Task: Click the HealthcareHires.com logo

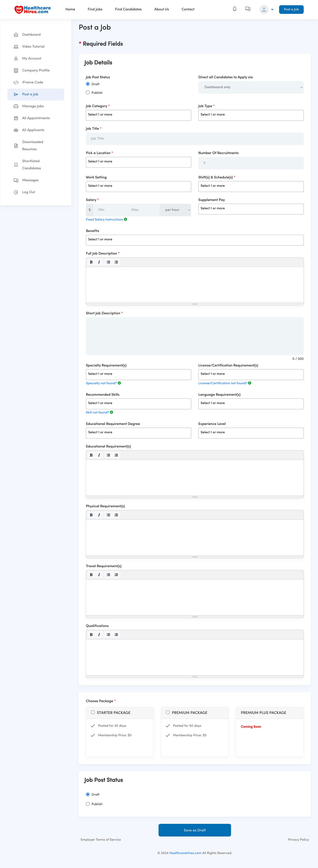Action: pyautogui.click(x=33, y=9)
